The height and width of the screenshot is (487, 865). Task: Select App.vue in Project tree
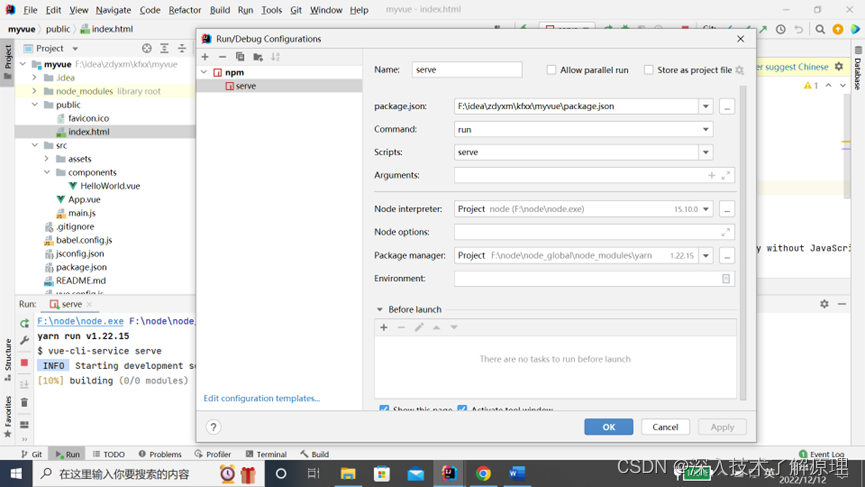coord(84,200)
